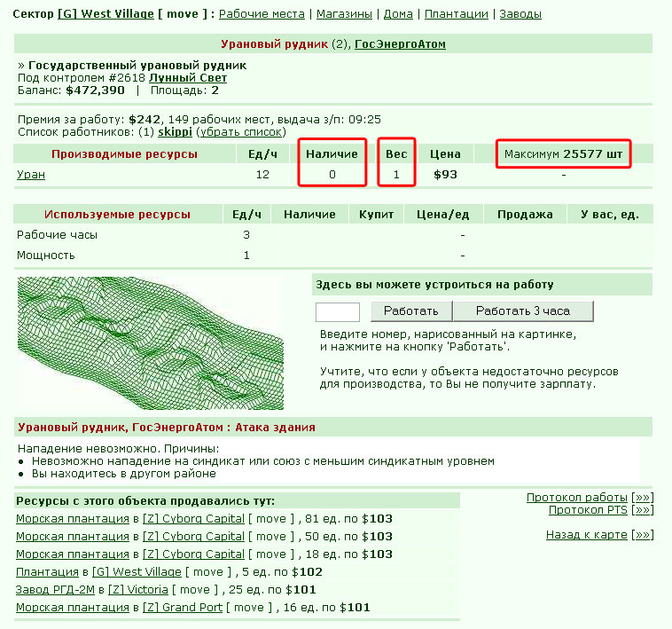
Task: Open the [Z] Victoria sector link
Action: pyautogui.click(x=138, y=590)
